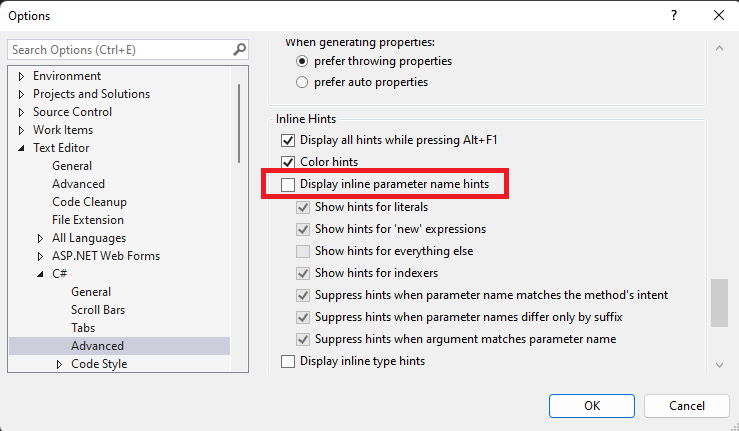Toggle Display all hints while pressing Alt+F1

click(288, 141)
